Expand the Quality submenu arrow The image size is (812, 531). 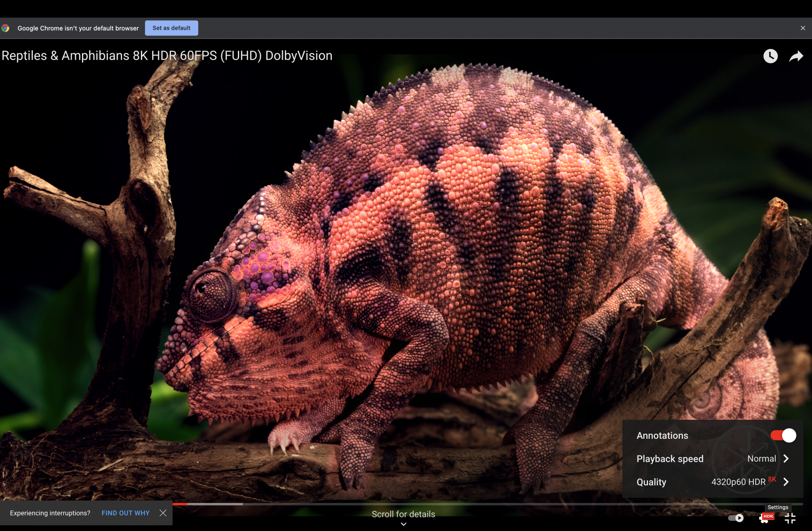coord(786,482)
